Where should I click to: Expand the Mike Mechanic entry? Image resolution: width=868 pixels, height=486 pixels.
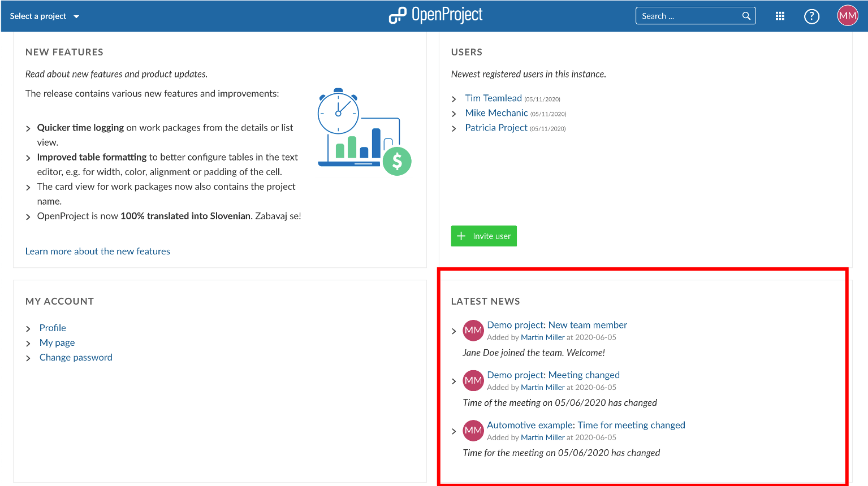tap(454, 113)
